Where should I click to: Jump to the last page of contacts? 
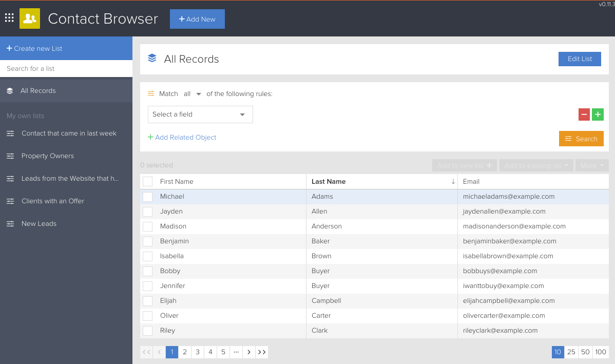pos(262,352)
